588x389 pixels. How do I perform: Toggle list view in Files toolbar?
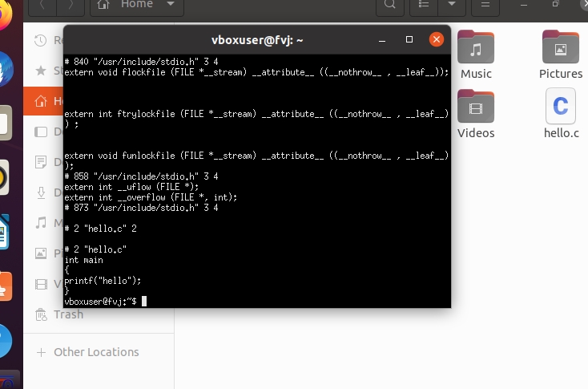pos(424,6)
